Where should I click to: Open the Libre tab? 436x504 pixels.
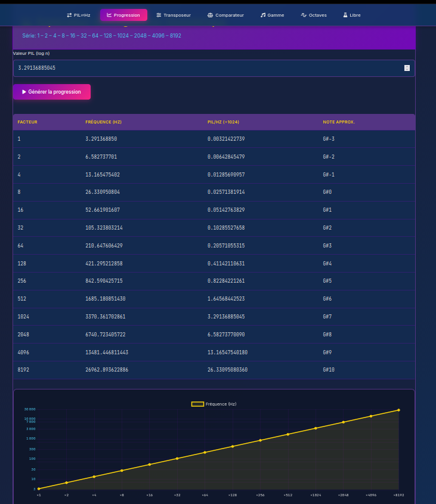coord(353,15)
